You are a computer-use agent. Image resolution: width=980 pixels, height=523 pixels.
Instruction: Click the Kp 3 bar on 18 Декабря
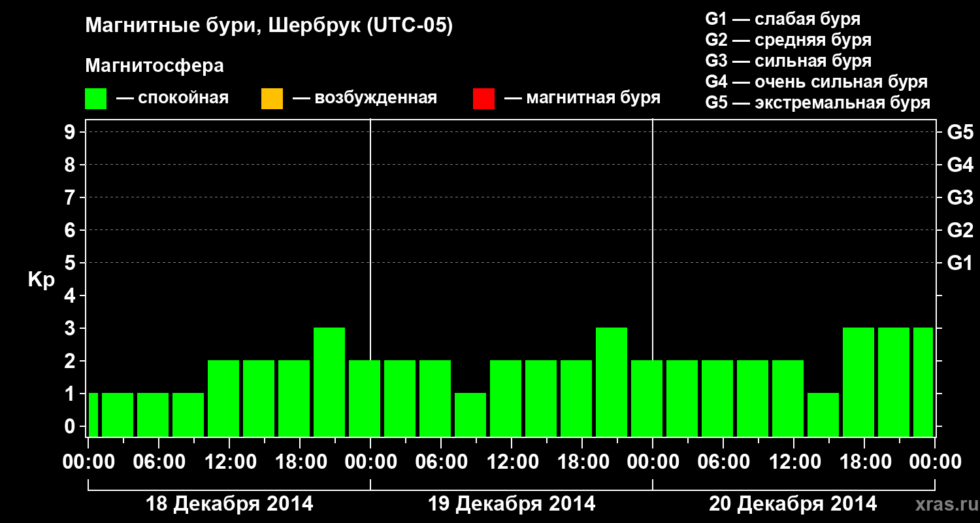click(x=329, y=382)
